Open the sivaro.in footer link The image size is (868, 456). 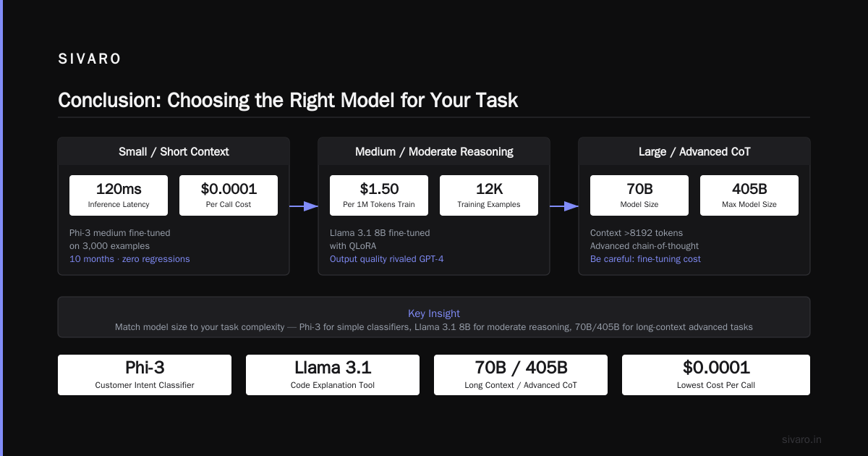pyautogui.click(x=802, y=439)
